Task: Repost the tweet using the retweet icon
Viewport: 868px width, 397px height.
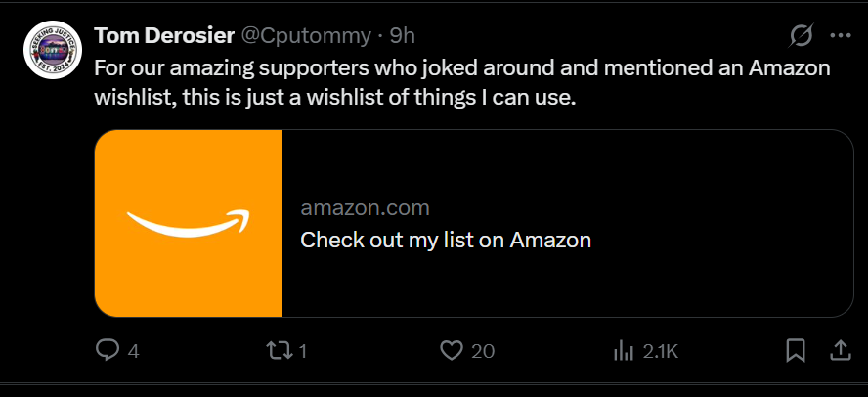Action: (x=280, y=350)
